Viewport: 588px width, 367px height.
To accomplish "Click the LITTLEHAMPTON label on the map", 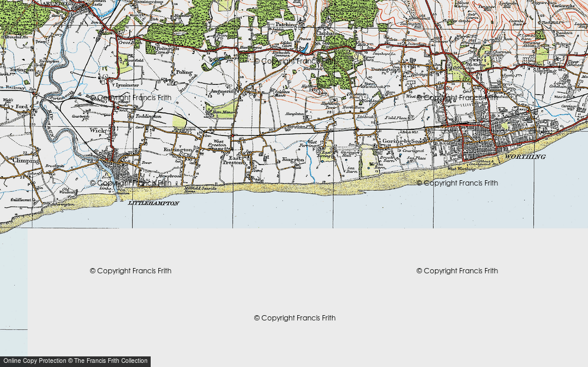I will point(154,203).
